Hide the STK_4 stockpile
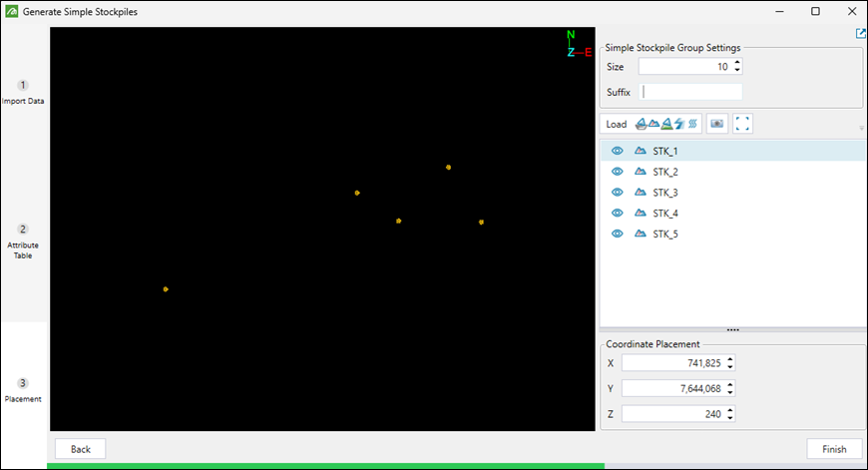Viewport: 868px width, 470px height. tap(618, 214)
